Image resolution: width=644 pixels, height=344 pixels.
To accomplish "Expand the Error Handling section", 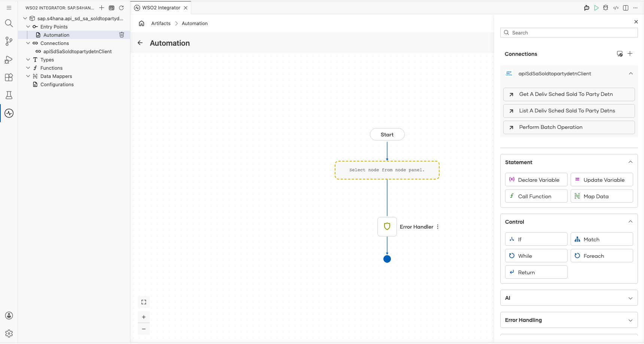I will (631, 320).
